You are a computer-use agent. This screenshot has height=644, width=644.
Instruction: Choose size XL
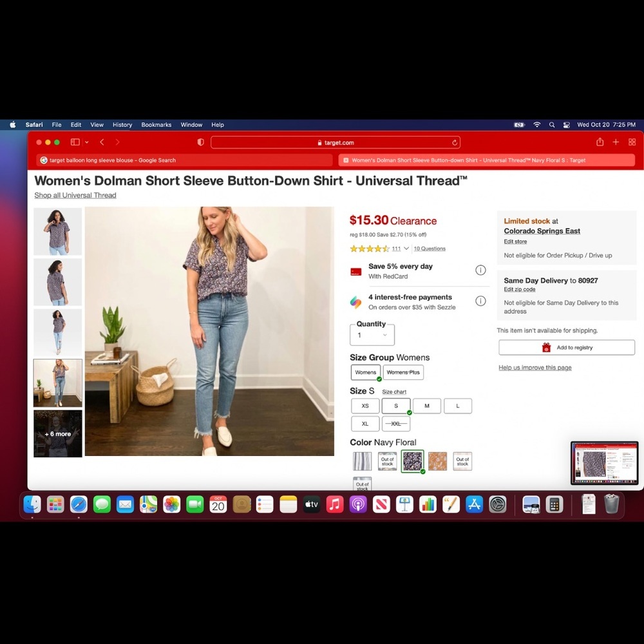(x=365, y=424)
